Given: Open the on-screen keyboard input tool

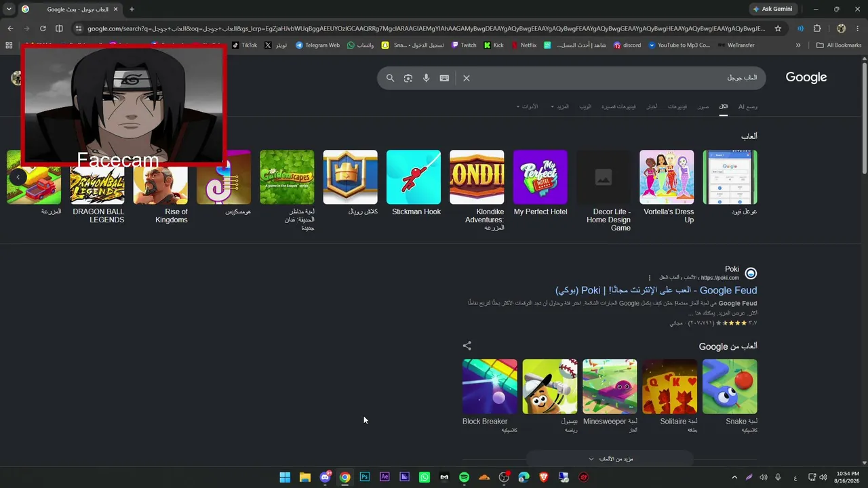Looking at the screenshot, I should point(444,78).
